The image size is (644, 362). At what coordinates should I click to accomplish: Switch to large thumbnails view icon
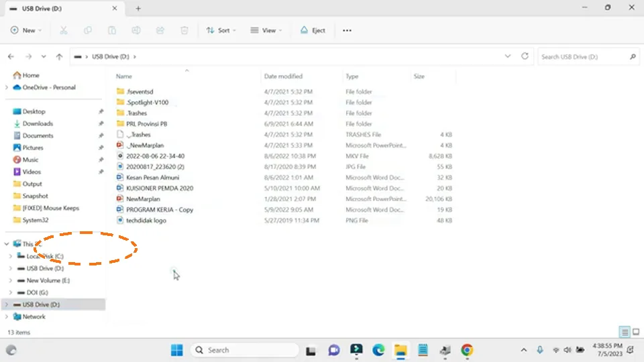coord(636,332)
